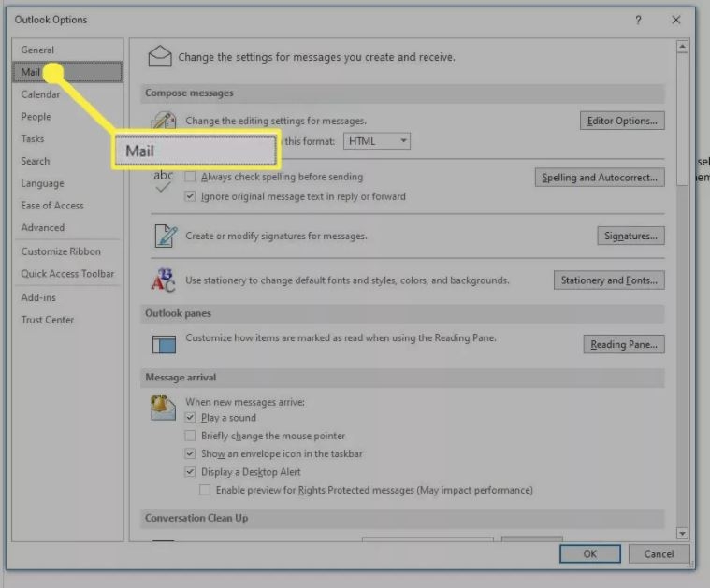The width and height of the screenshot is (710, 588).
Task: Click the Editor Options button
Action: pos(622,121)
